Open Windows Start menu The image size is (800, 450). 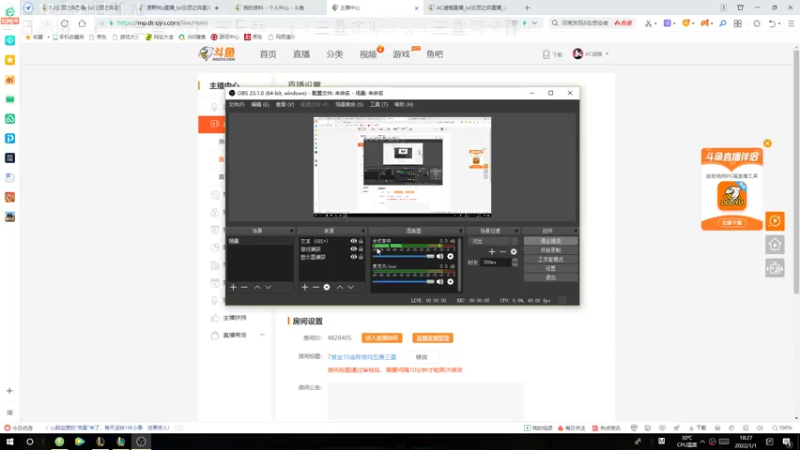[10, 442]
